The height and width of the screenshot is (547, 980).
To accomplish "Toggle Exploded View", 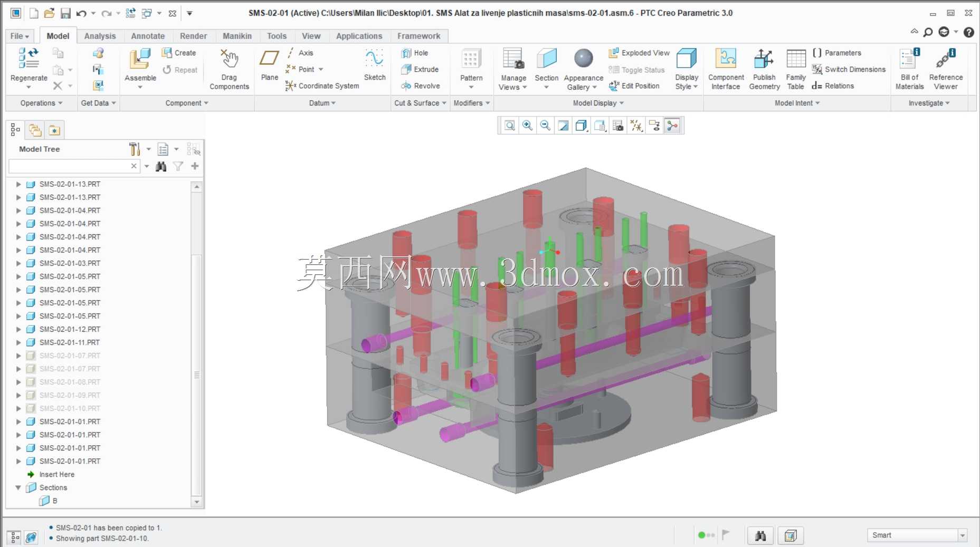I will [639, 53].
